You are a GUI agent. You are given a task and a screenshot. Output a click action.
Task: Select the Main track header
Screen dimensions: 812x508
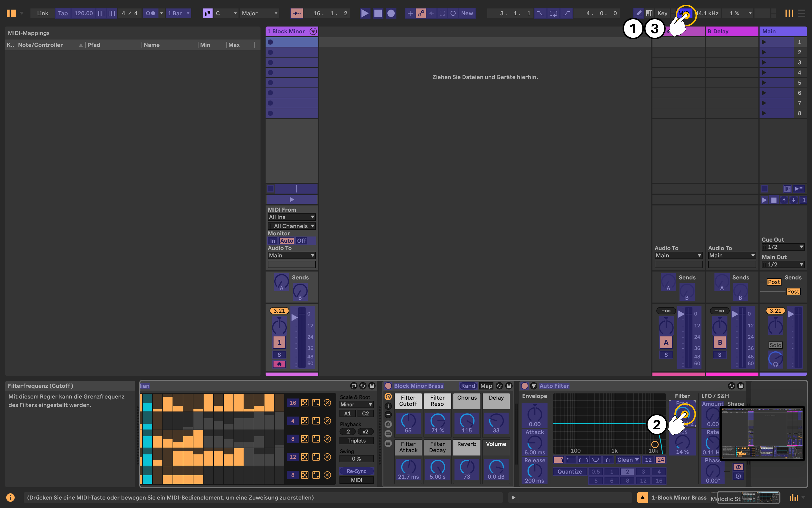tap(783, 31)
